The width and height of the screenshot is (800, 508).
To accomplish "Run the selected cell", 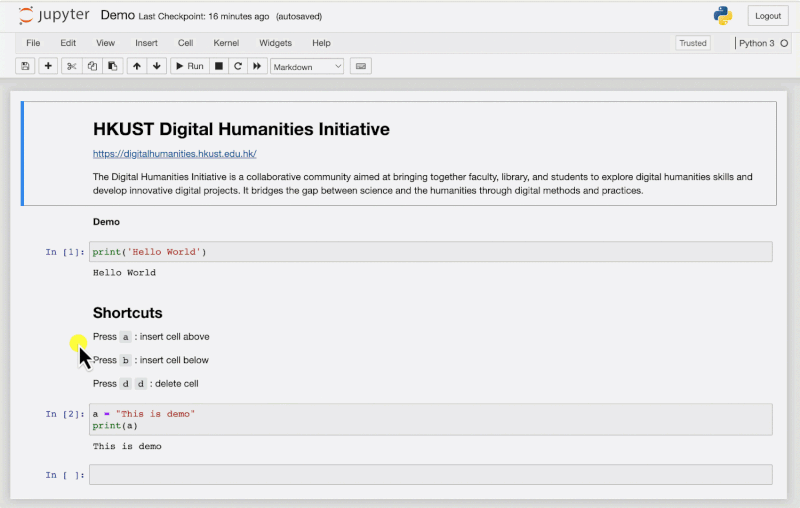I will tap(190, 66).
